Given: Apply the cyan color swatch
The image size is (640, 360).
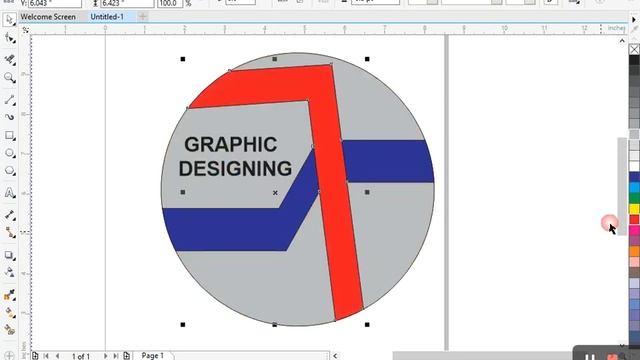Looking at the screenshot, I should [x=634, y=187].
